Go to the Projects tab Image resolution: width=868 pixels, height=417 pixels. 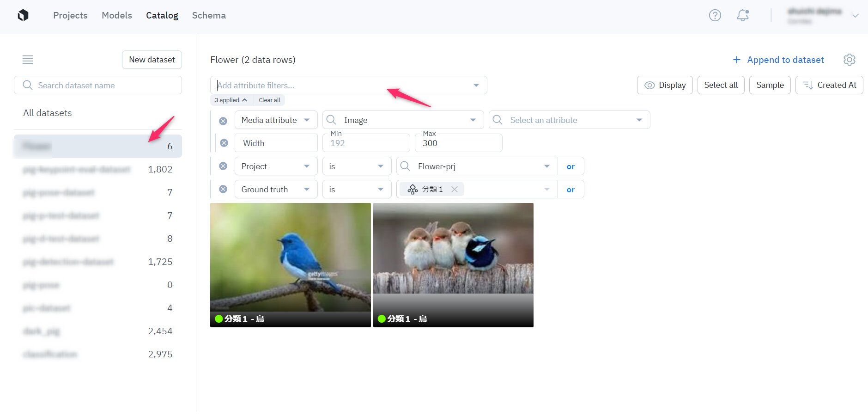coord(70,15)
